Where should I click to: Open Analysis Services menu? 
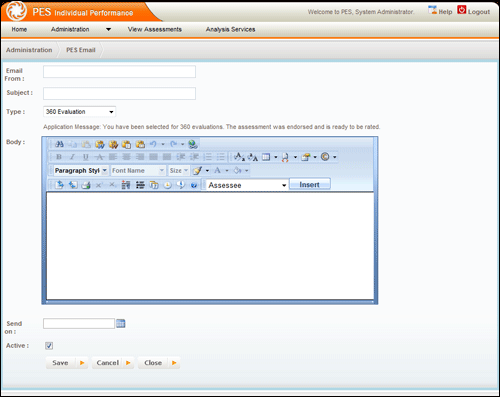coord(230,29)
